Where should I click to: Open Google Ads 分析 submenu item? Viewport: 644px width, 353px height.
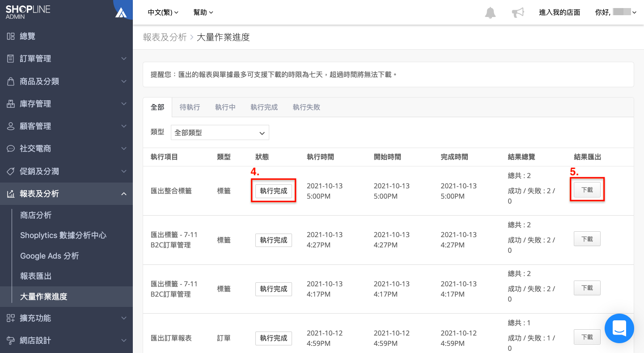pyautogui.click(x=50, y=256)
